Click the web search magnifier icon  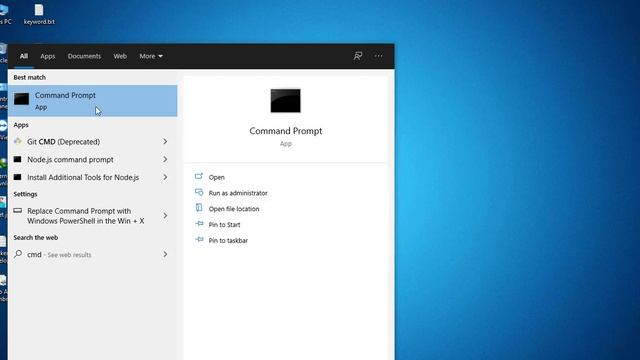(18, 254)
